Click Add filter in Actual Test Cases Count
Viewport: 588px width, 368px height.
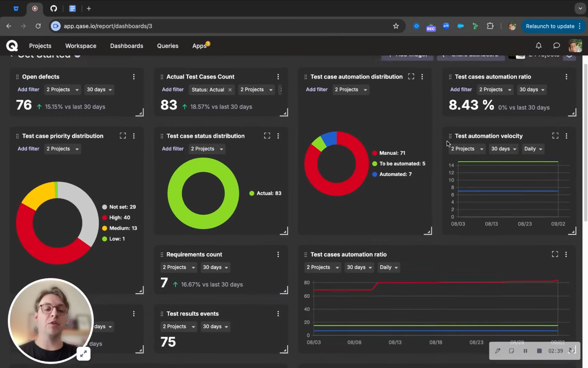[173, 90]
